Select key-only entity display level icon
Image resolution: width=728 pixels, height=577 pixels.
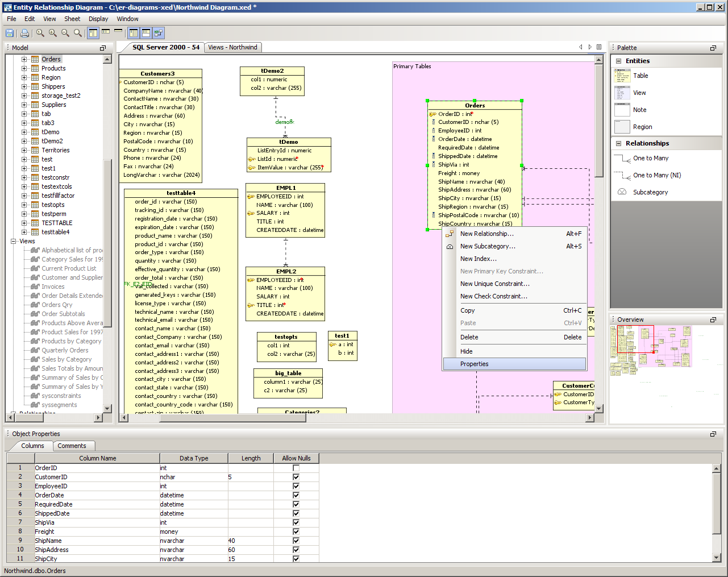click(x=106, y=31)
